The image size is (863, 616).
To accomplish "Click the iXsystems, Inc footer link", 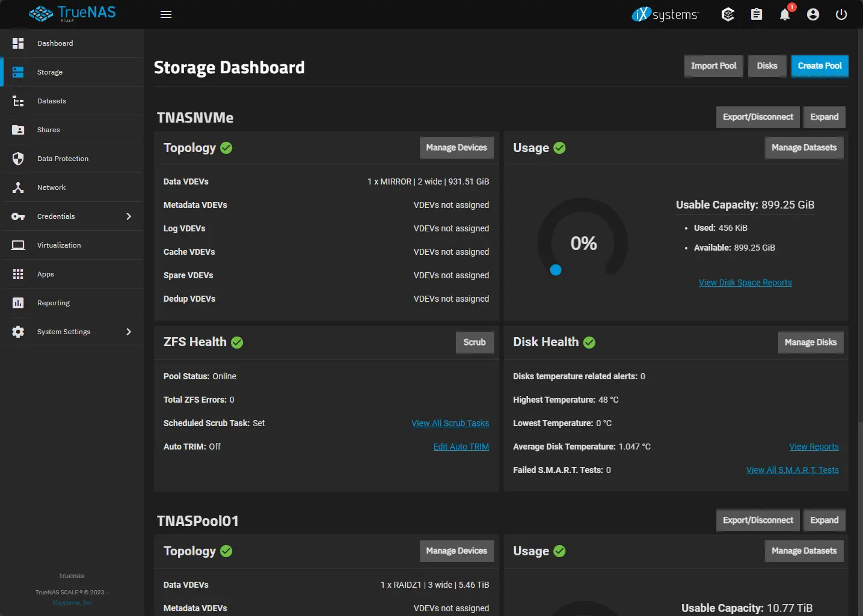I will tap(72, 602).
